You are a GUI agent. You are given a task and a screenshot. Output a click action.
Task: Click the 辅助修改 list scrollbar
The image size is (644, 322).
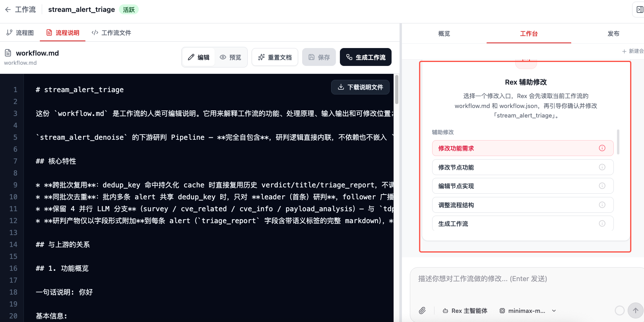(618, 142)
